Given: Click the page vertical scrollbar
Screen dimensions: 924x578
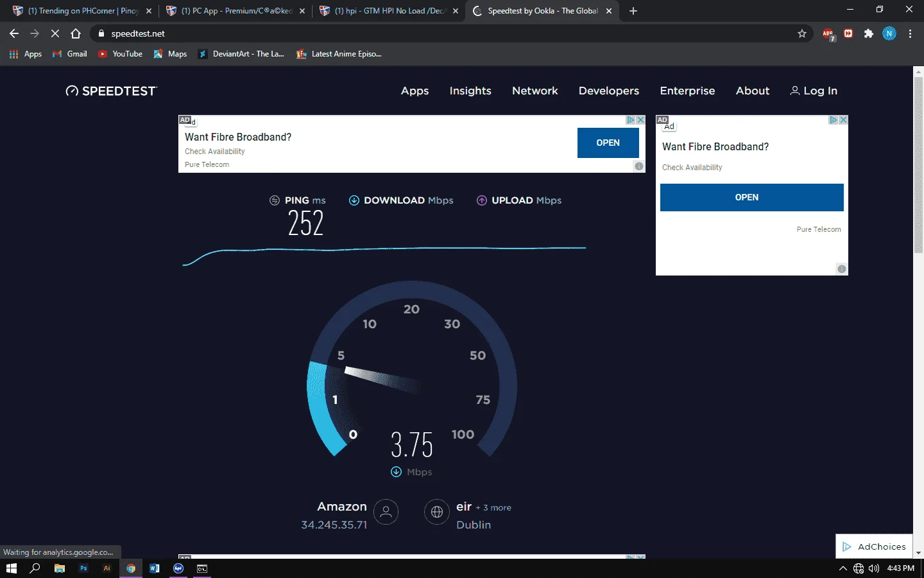Looking at the screenshot, I should coord(918,166).
